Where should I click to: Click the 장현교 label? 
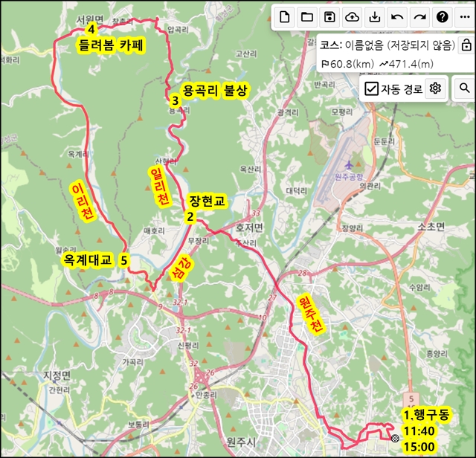[x=207, y=201]
